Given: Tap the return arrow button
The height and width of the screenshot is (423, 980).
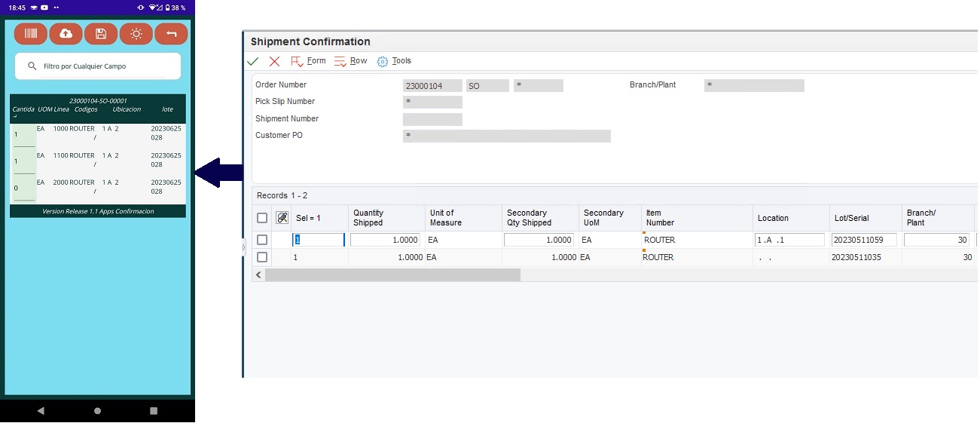Looking at the screenshot, I should tap(171, 34).
